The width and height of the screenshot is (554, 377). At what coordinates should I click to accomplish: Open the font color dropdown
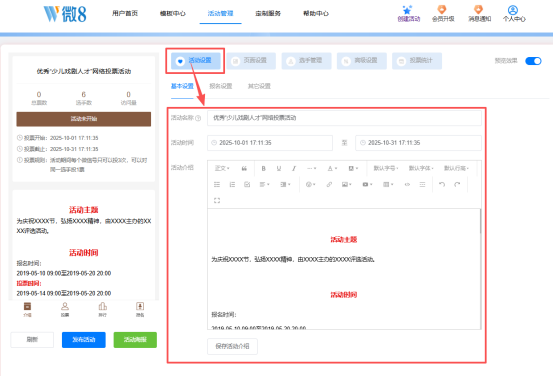332,169
